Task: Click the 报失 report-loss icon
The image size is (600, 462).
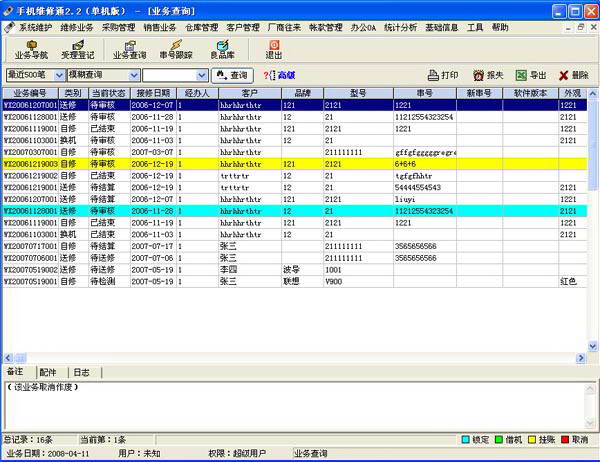Action: [487, 75]
